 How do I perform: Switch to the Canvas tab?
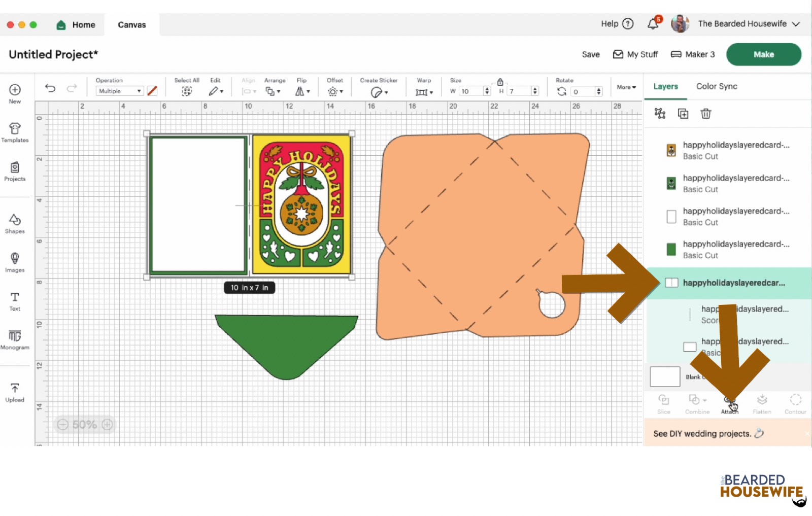coord(131,25)
